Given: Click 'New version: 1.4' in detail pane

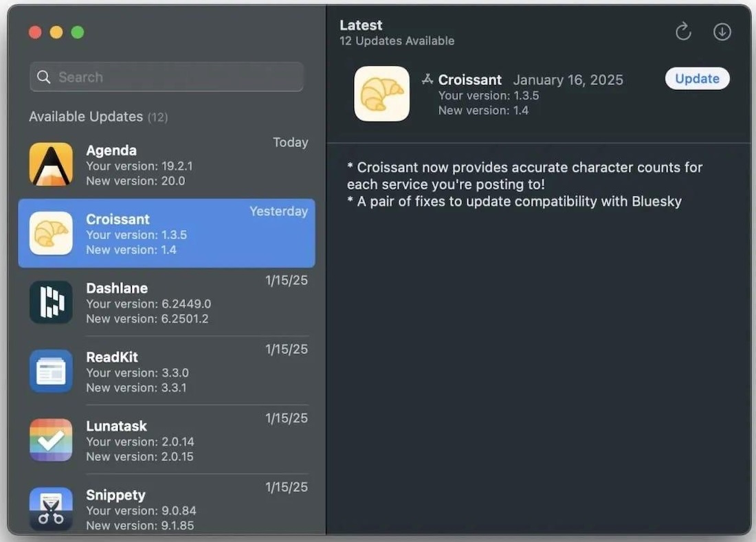Looking at the screenshot, I should click(483, 111).
